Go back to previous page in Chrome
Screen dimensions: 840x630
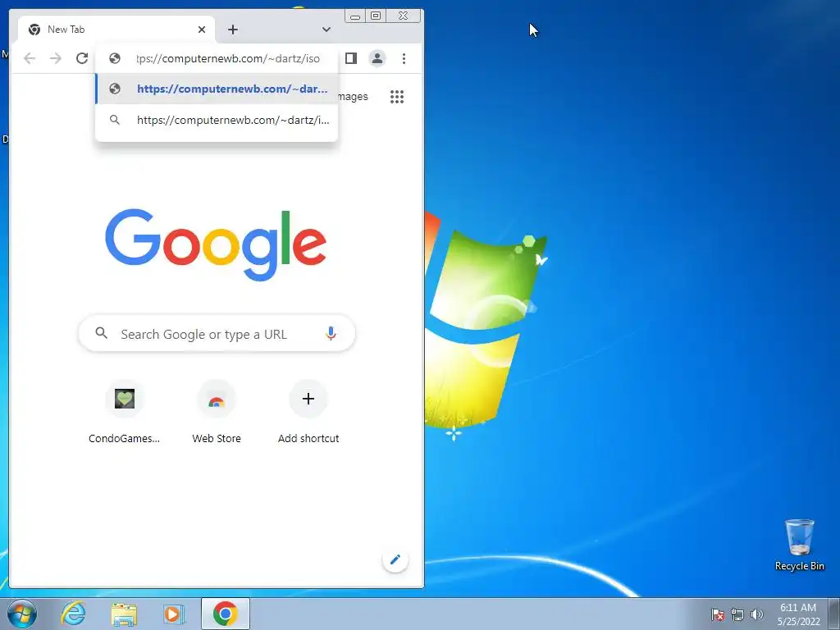click(30, 58)
